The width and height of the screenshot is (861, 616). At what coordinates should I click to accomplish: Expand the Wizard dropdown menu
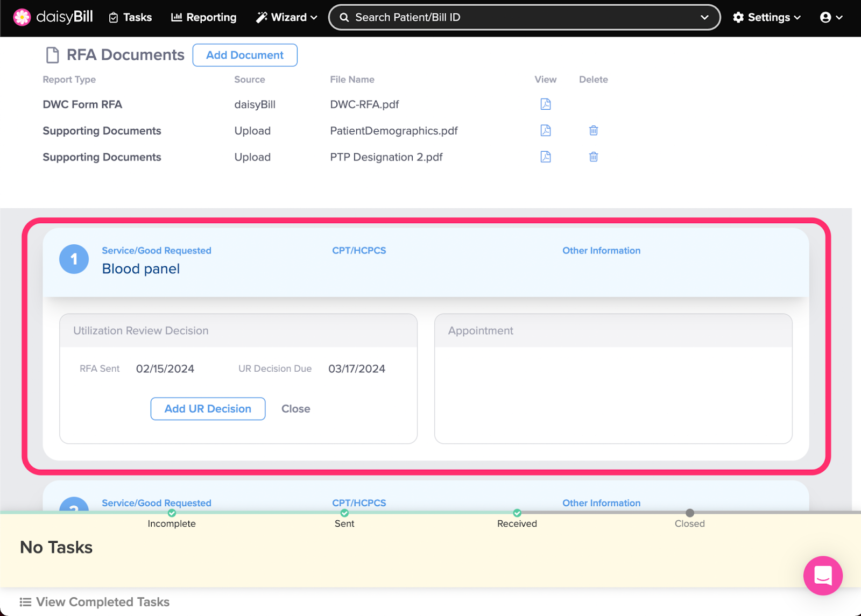pos(286,17)
